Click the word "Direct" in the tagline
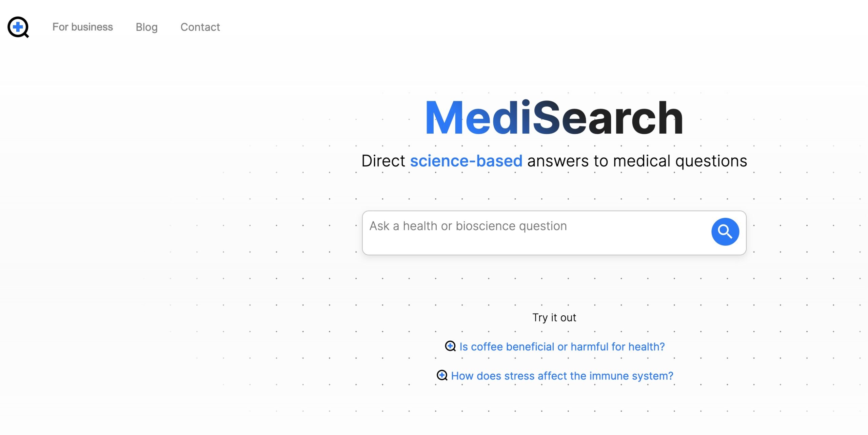This screenshot has width=868, height=435. point(383,161)
